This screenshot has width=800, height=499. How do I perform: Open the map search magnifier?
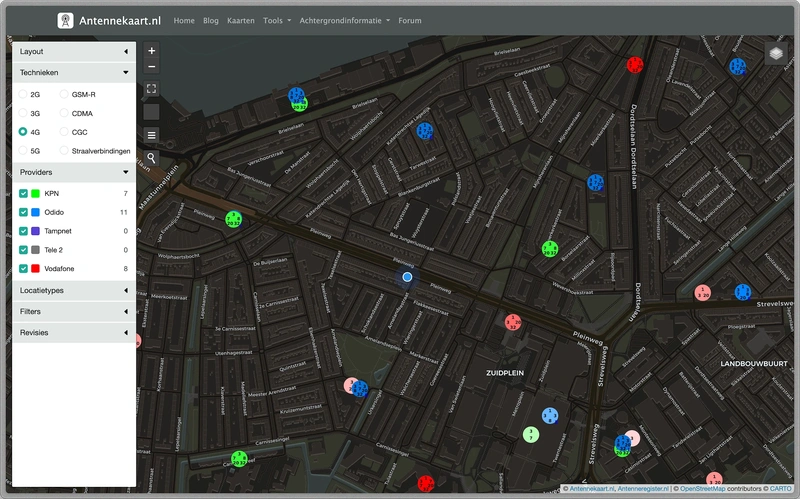pyautogui.click(x=152, y=158)
